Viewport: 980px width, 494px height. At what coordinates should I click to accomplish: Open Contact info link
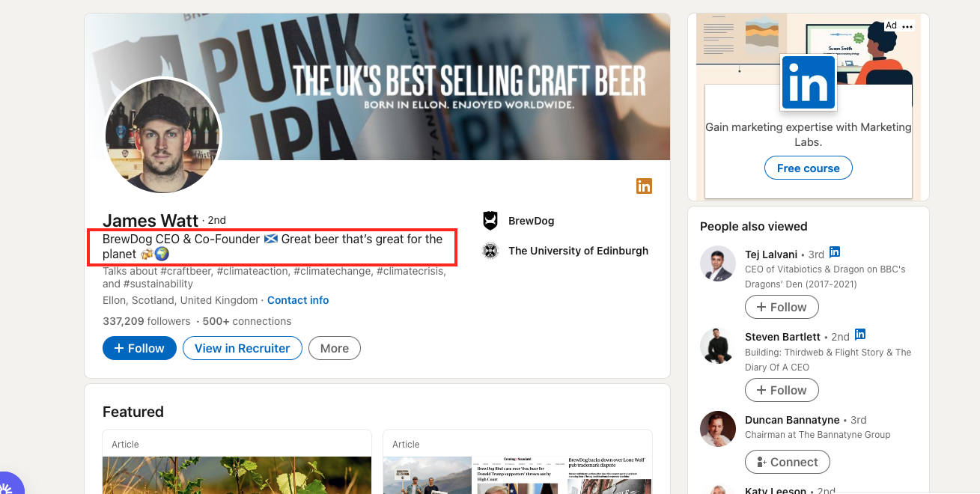point(298,300)
